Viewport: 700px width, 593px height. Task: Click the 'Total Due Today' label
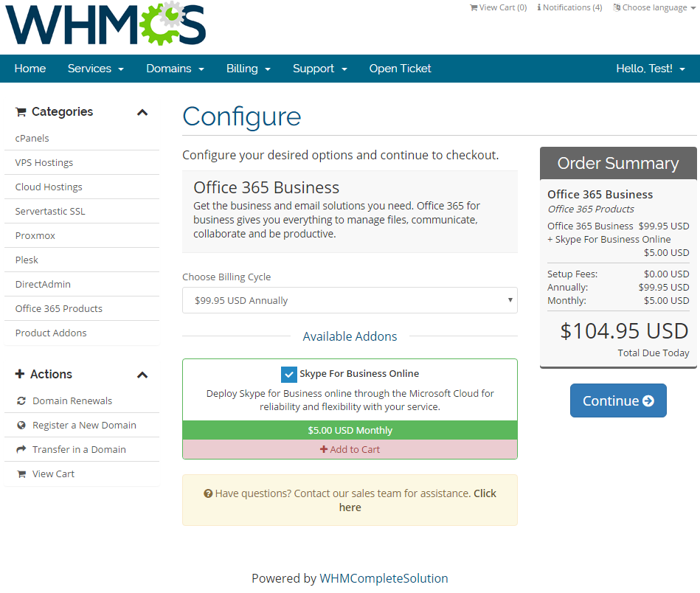(x=654, y=353)
